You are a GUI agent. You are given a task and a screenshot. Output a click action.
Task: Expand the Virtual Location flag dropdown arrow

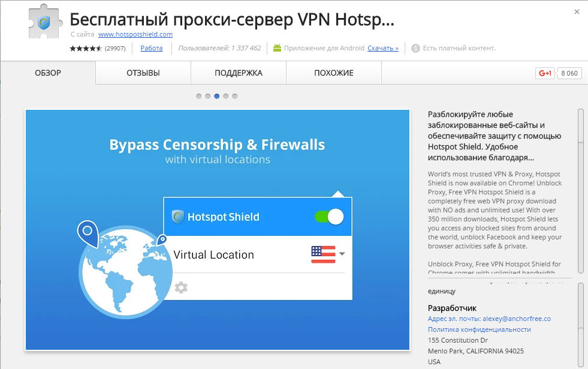point(342,254)
